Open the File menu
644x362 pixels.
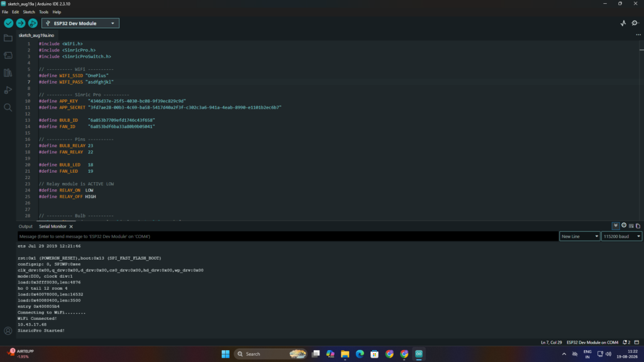(5, 12)
